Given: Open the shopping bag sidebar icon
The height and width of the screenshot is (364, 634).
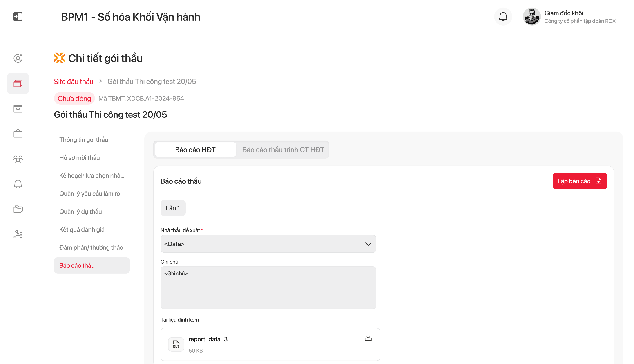Looking at the screenshot, I should tap(18, 108).
